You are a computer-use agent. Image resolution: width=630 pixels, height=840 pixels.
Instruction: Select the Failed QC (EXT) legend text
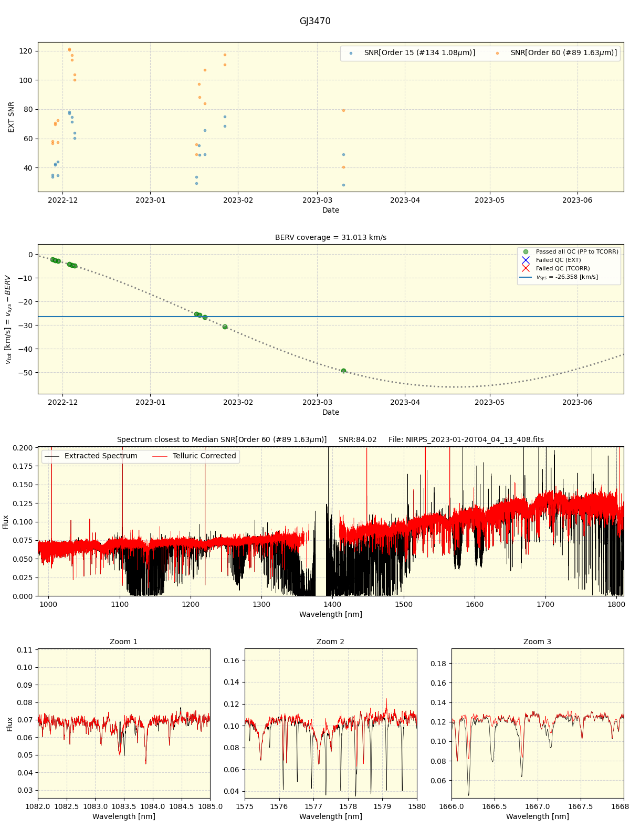[x=559, y=260]
